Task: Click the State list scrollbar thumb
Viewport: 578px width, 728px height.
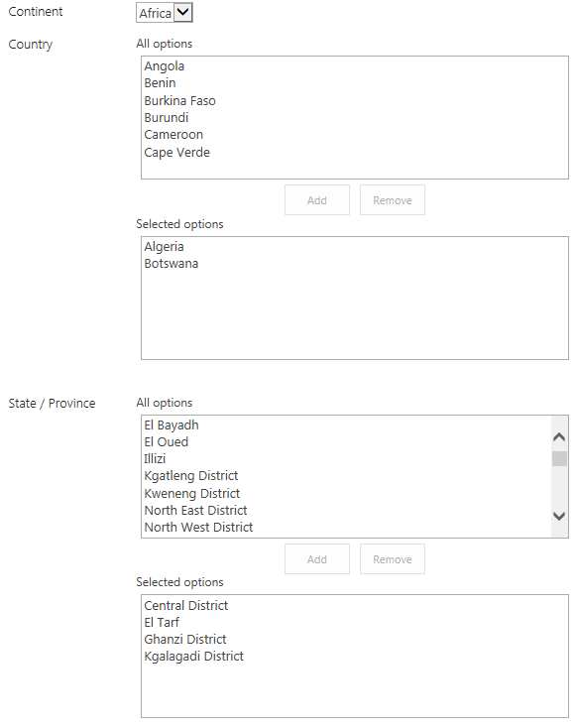Action: click(x=559, y=458)
